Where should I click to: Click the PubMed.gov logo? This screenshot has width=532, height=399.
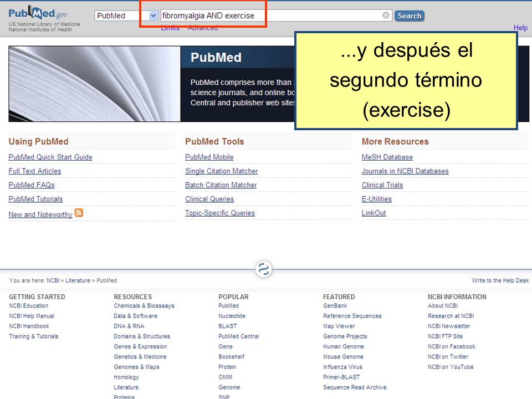pyautogui.click(x=38, y=13)
